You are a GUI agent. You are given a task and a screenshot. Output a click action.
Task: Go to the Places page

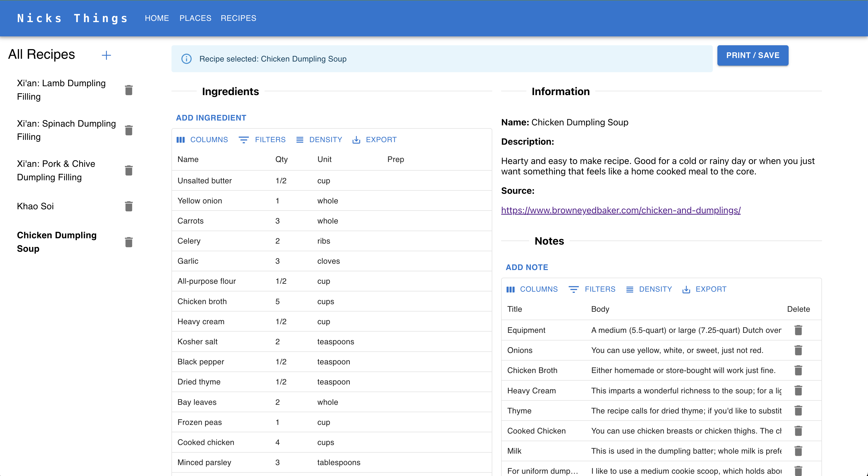195,18
